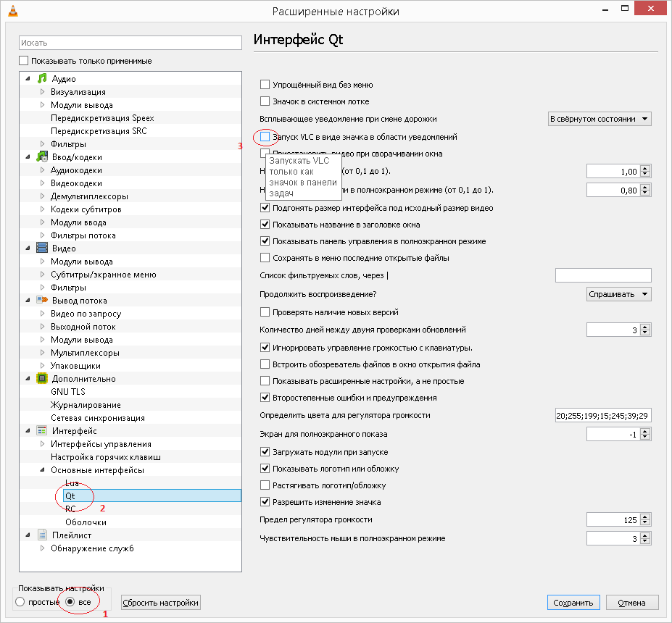Click the Список фильтруемых слов input field
The height and width of the screenshot is (623, 672).
pos(603,275)
